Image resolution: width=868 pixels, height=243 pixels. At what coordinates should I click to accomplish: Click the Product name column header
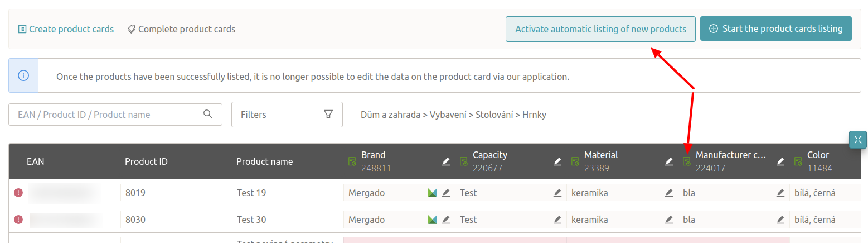coord(264,161)
